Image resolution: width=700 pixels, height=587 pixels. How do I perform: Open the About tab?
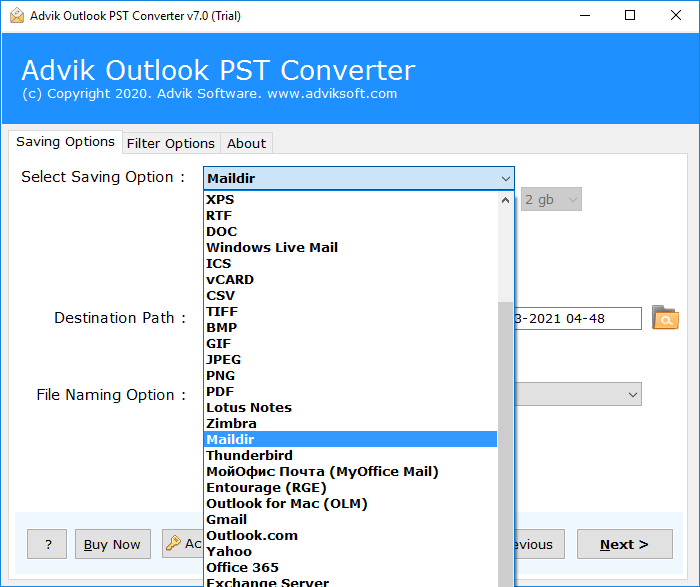click(x=246, y=143)
